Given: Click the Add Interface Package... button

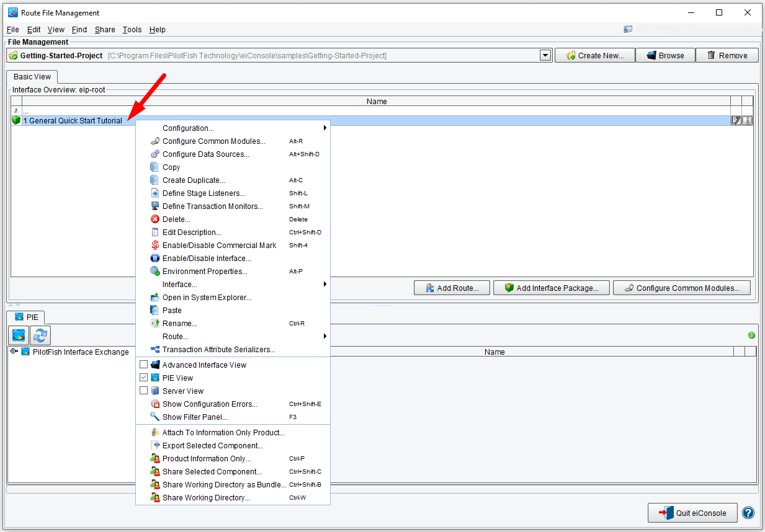Looking at the screenshot, I should click(x=552, y=288).
